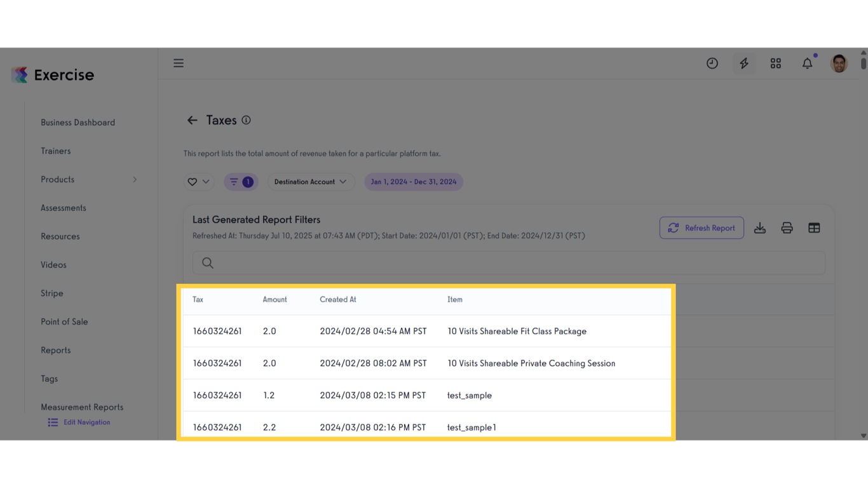Click the Exercise logo
Image resolution: width=868 pixels, height=488 pixels.
click(53, 75)
